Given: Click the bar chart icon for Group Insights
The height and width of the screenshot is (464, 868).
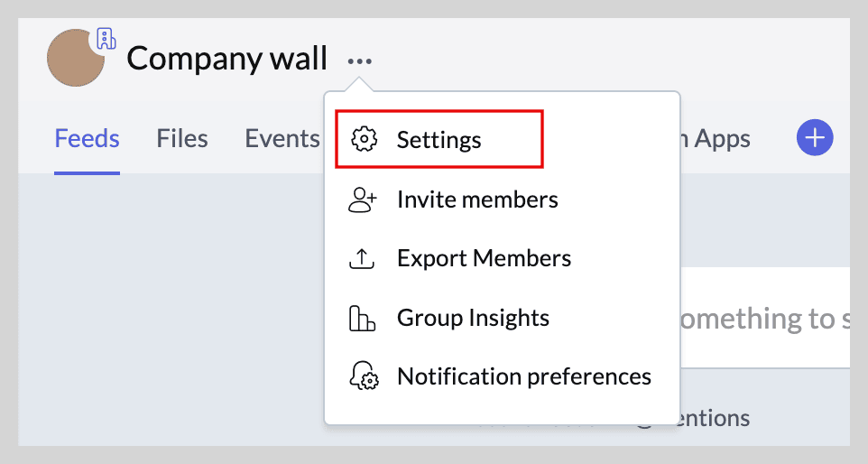Looking at the screenshot, I should point(362,319).
